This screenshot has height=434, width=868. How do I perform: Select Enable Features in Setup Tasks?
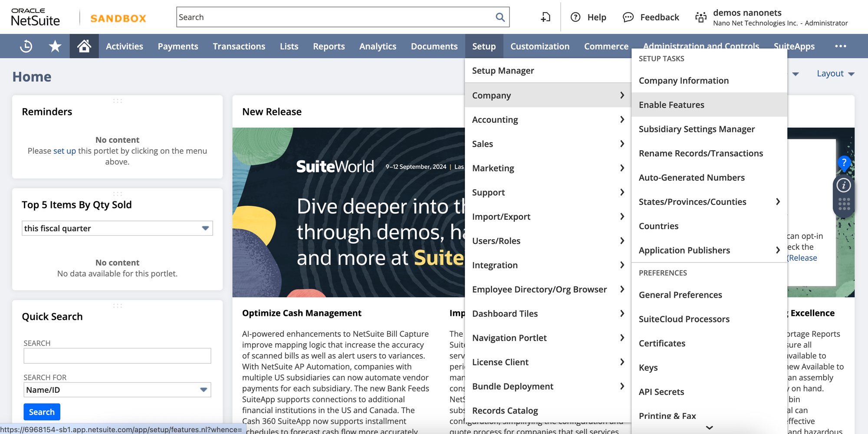pyautogui.click(x=671, y=105)
